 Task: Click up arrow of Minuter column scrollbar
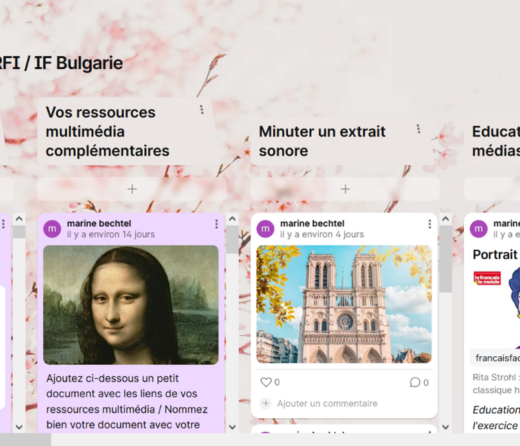(446, 219)
